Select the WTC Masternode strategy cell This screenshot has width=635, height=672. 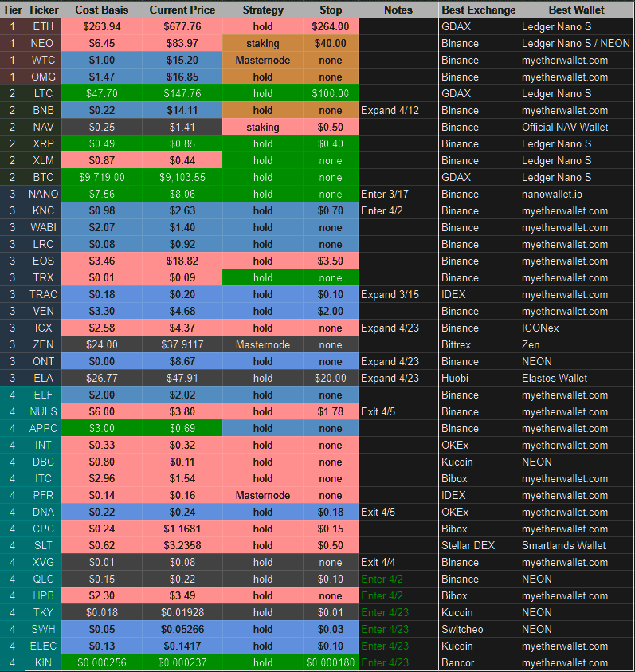click(263, 60)
